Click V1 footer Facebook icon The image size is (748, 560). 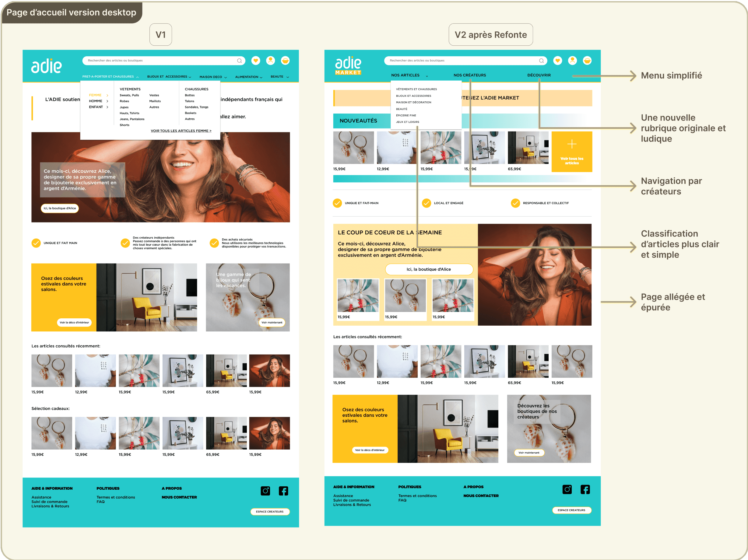click(283, 491)
